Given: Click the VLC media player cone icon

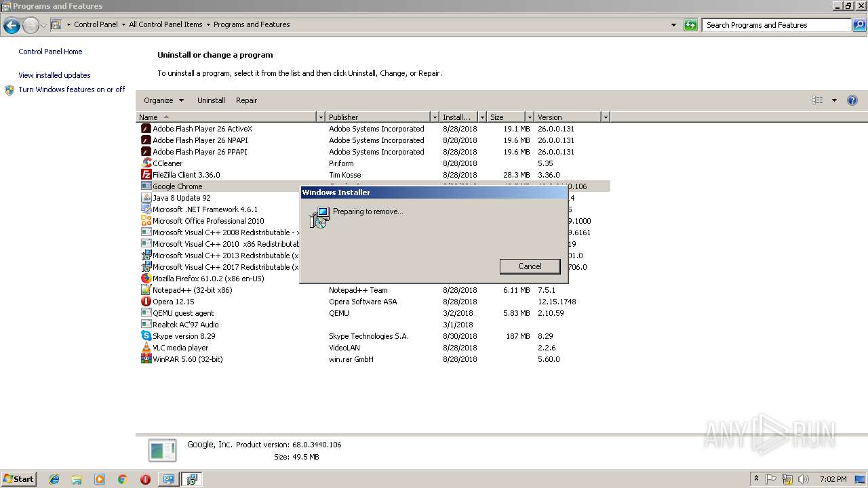Looking at the screenshot, I should tap(146, 348).
